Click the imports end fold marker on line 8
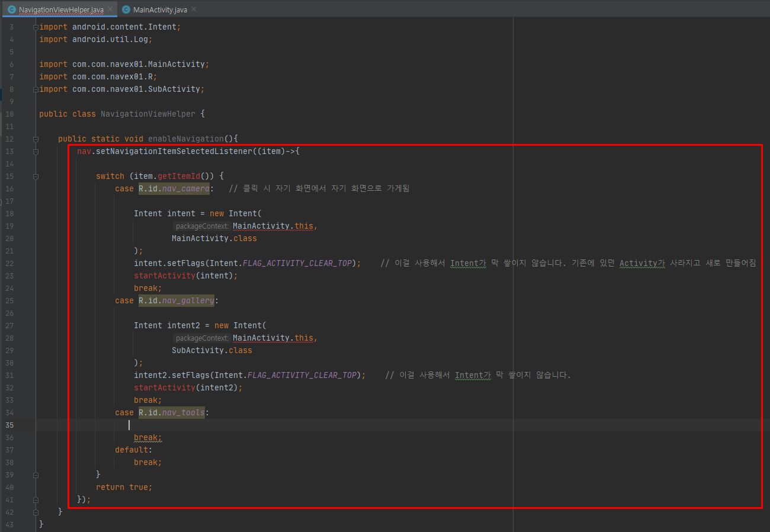The width and height of the screenshot is (770, 532). [36, 89]
